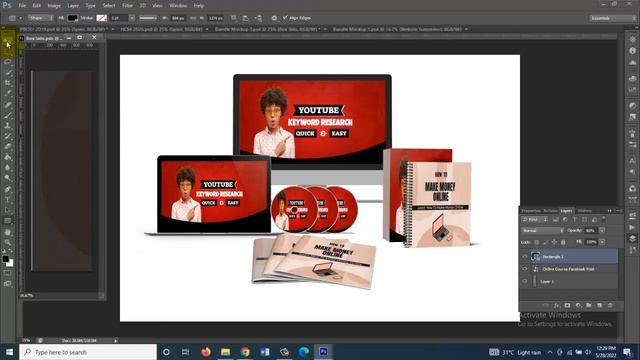
Task: Toggle lock transparent pixels
Action: (536, 242)
